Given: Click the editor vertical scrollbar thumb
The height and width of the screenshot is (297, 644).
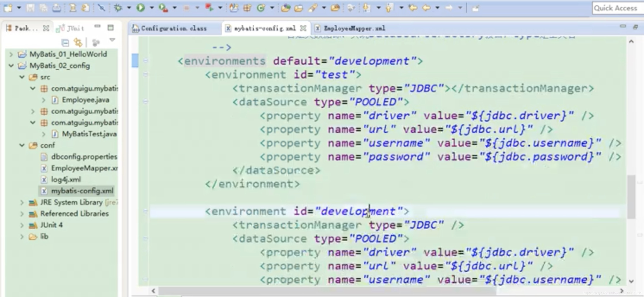Looking at the screenshot, I should pyautogui.click(x=631, y=197).
